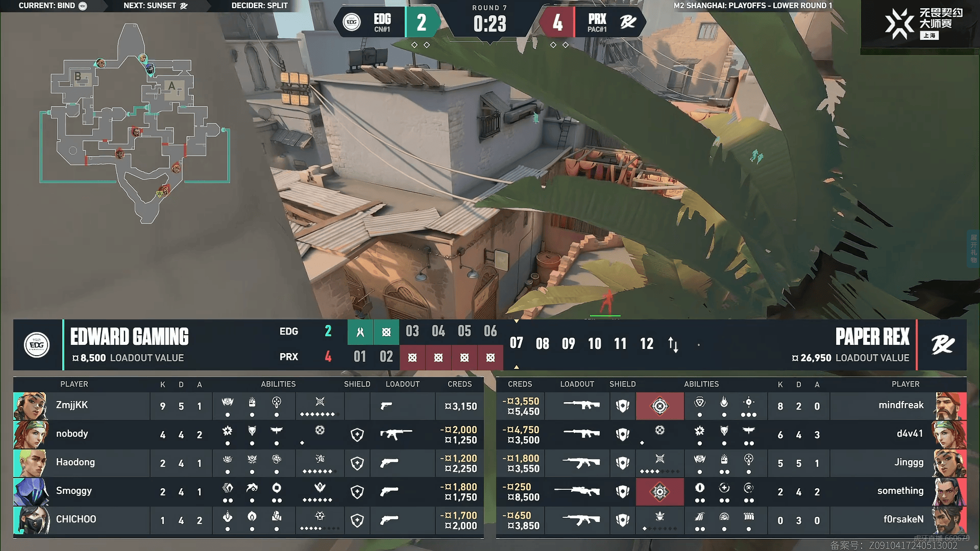Click Jinggg's agent portrait
This screenshot has height=551, width=980.
(949, 463)
